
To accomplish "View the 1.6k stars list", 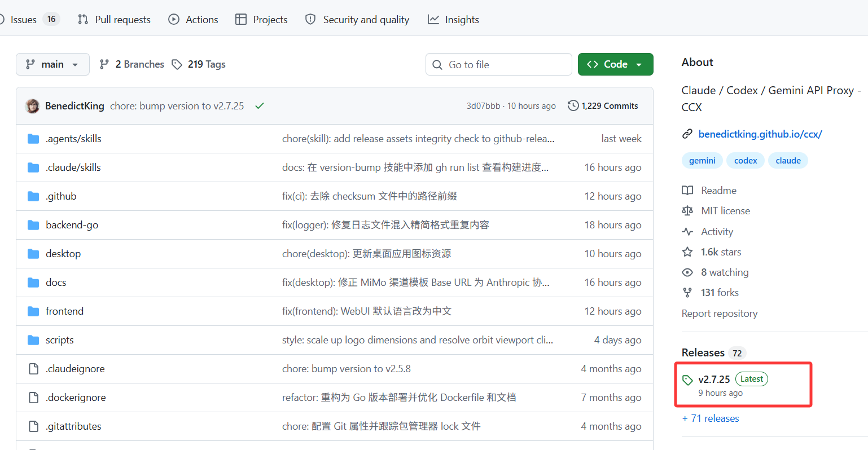I will [712, 252].
